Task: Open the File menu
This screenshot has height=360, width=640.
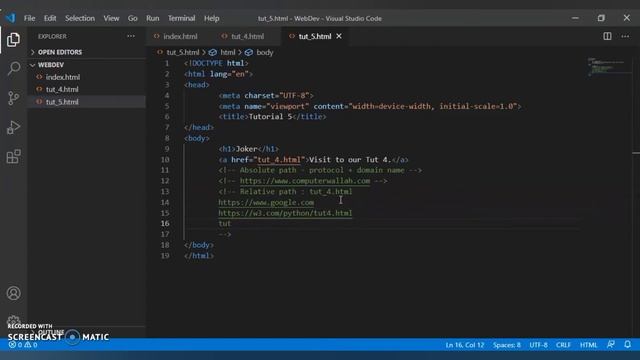Action: [29, 18]
